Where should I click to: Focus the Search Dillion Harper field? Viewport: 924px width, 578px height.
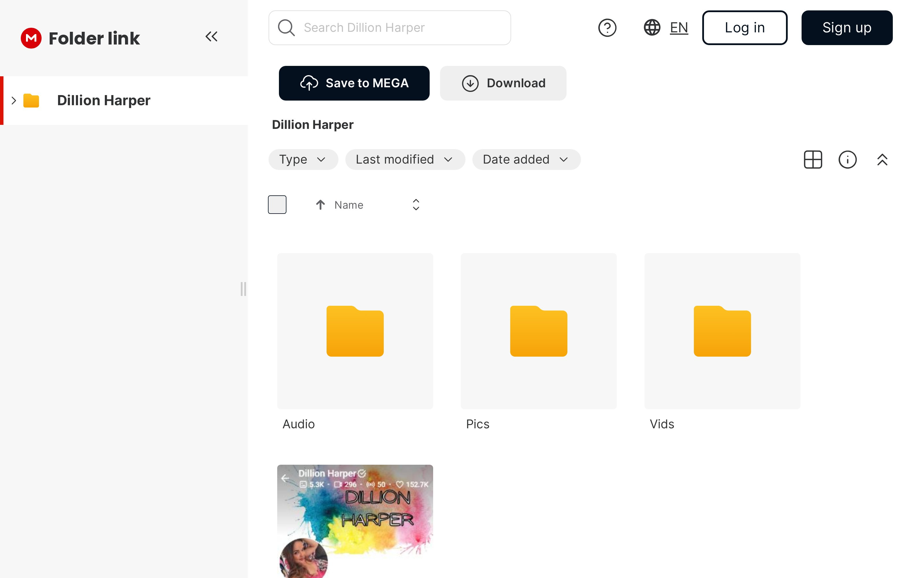coord(390,28)
